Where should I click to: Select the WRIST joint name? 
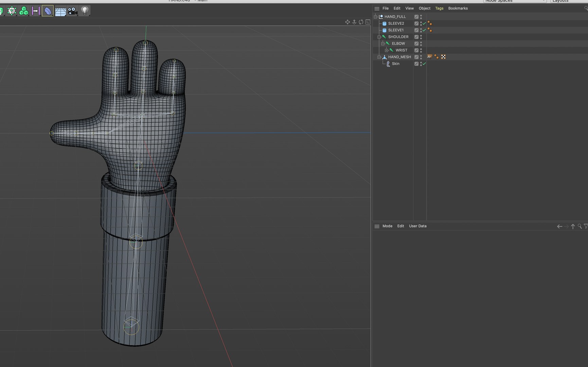(x=401, y=50)
